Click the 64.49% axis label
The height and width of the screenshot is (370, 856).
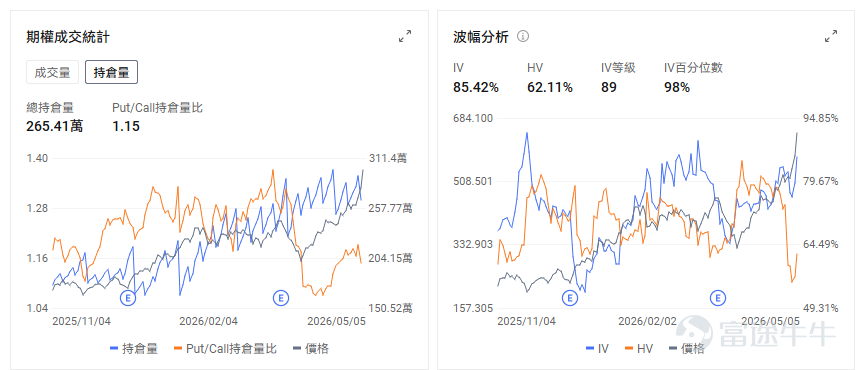[820, 244]
